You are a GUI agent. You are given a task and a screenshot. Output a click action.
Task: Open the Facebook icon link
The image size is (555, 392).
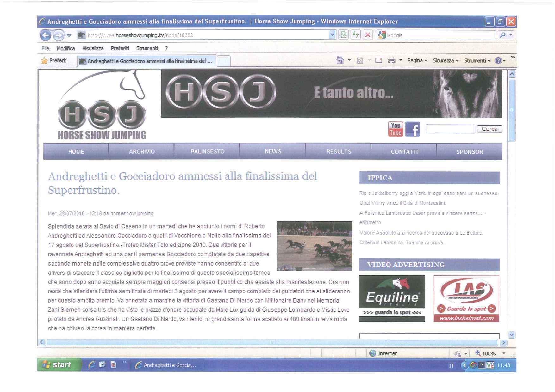413,129
